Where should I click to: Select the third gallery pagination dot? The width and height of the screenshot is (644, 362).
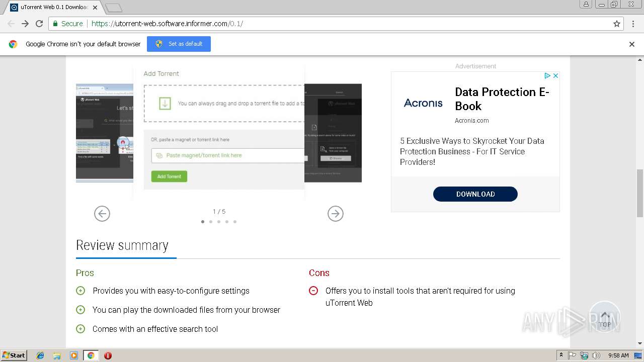pos(219,222)
